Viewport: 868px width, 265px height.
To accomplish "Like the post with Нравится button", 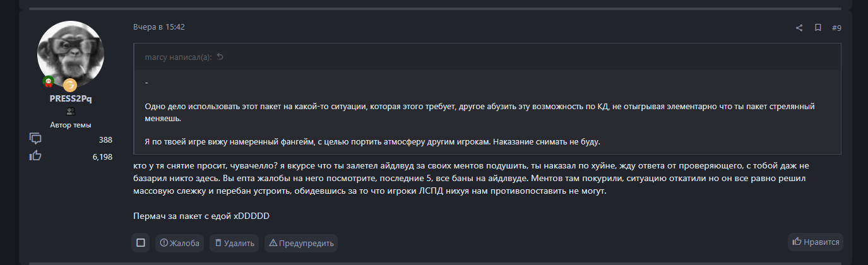I will coord(816,242).
